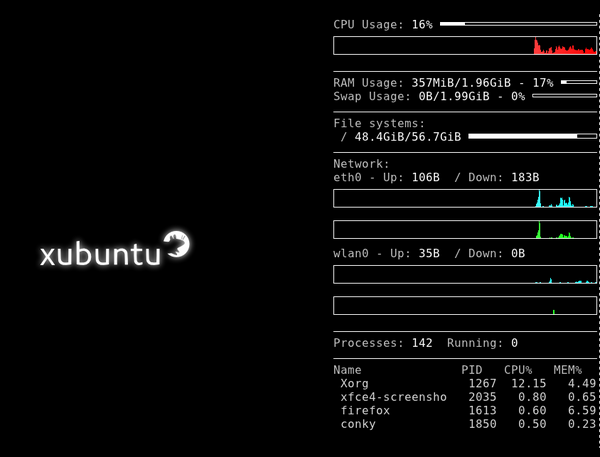Click the red CPU history graph
This screenshot has height=457, width=600.
coord(465,46)
